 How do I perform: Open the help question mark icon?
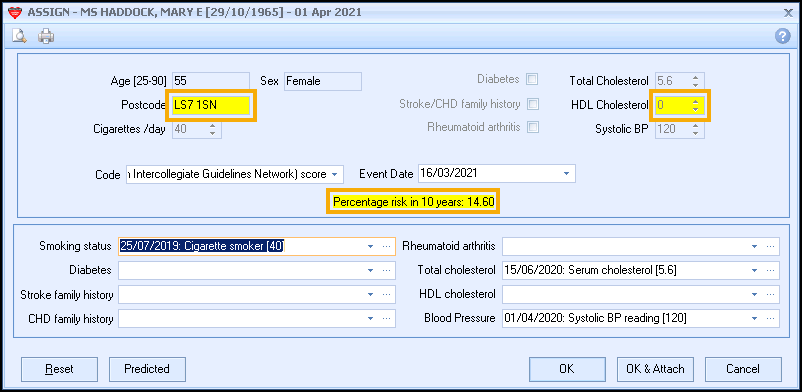coord(783,36)
